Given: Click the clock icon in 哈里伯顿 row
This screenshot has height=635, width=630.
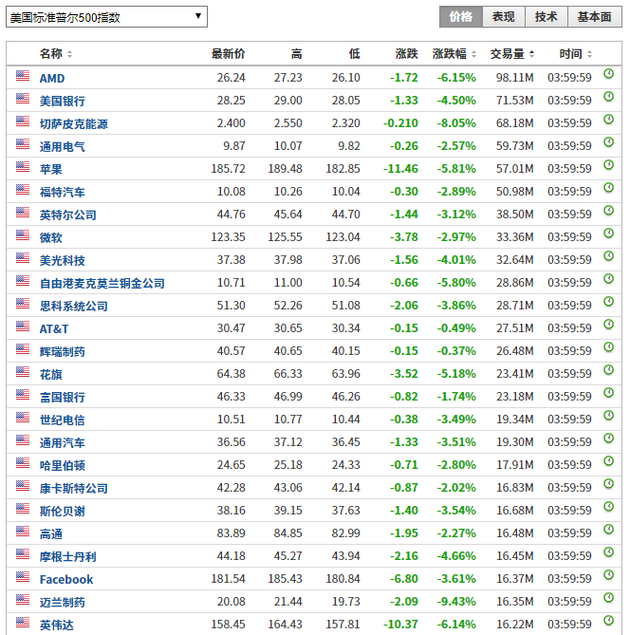Looking at the screenshot, I should pyautogui.click(x=609, y=461).
